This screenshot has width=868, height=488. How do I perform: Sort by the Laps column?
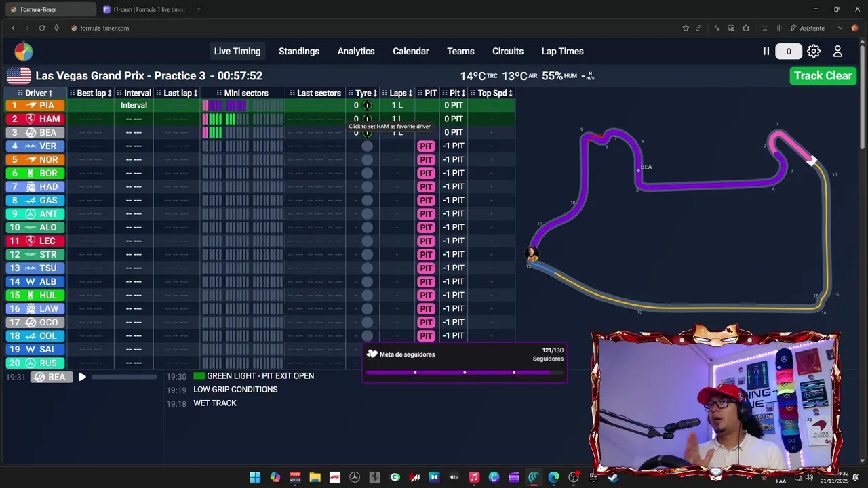tap(397, 93)
